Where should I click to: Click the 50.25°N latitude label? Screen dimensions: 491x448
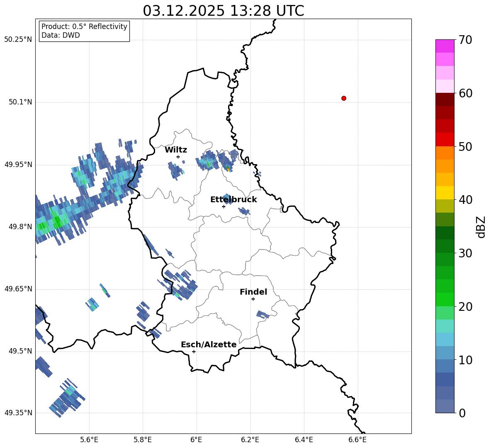pyautogui.click(x=18, y=40)
